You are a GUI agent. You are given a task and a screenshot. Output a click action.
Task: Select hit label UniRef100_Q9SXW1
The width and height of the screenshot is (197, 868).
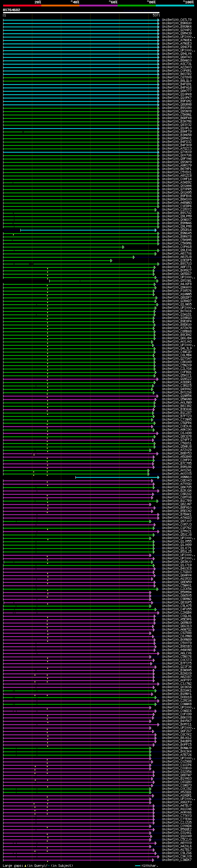177,281
